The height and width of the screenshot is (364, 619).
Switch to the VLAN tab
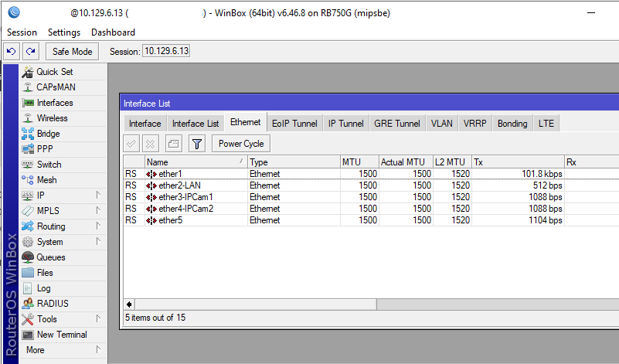pos(442,124)
